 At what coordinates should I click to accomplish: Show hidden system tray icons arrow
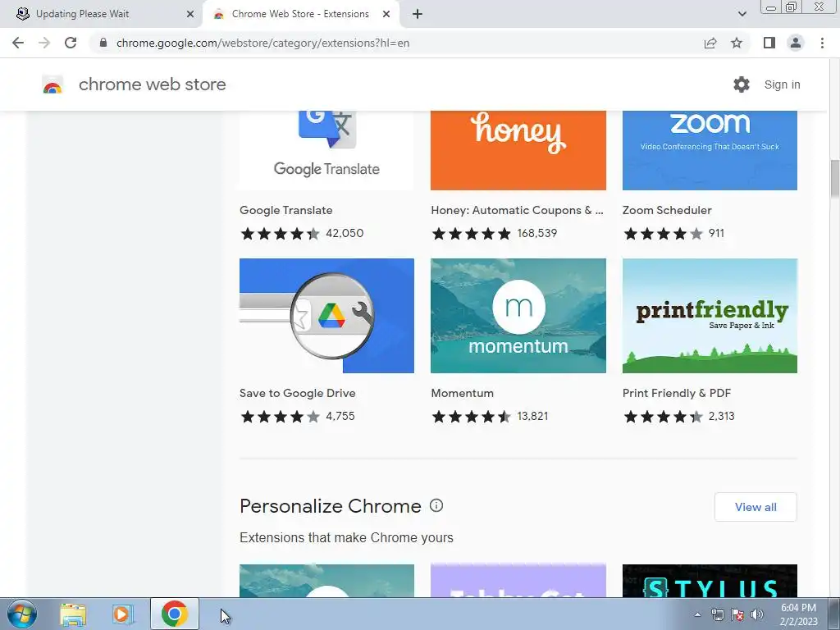point(697,614)
